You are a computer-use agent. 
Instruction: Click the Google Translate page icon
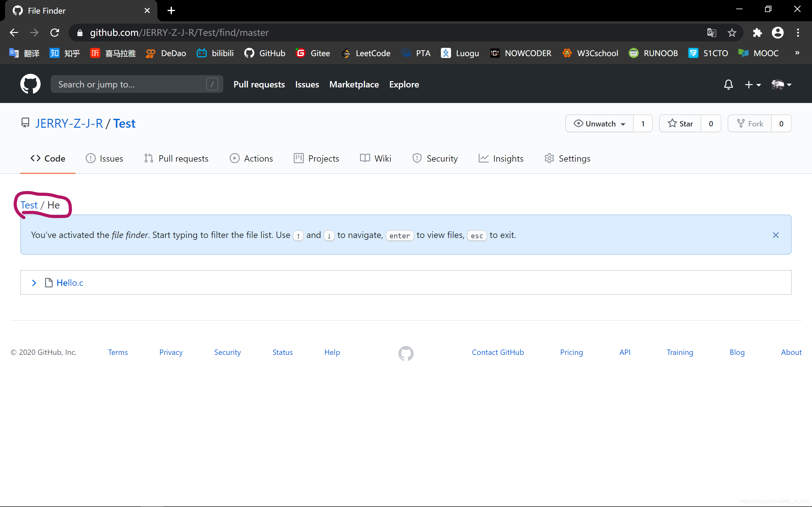tap(711, 33)
